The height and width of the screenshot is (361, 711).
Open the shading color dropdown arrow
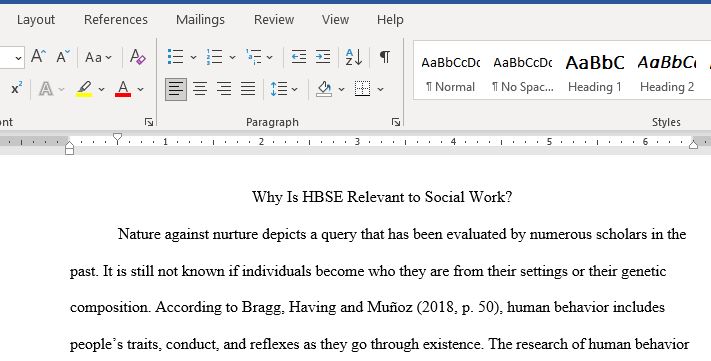[x=341, y=89]
